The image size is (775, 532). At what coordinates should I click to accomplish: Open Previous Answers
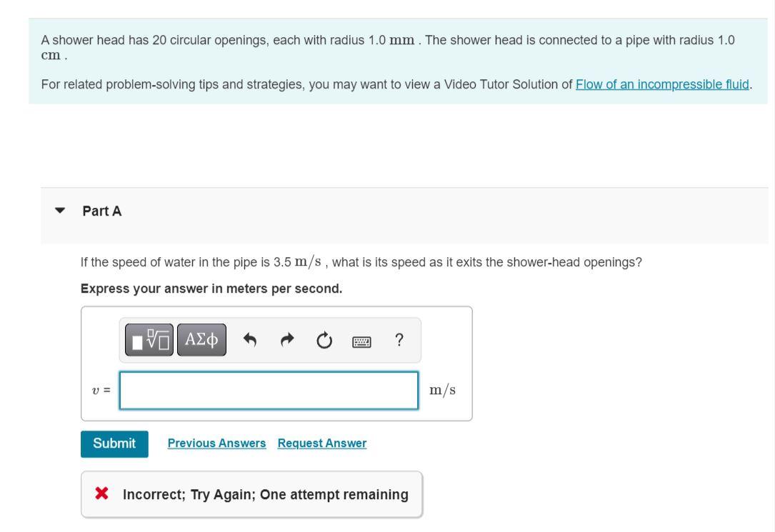click(216, 443)
